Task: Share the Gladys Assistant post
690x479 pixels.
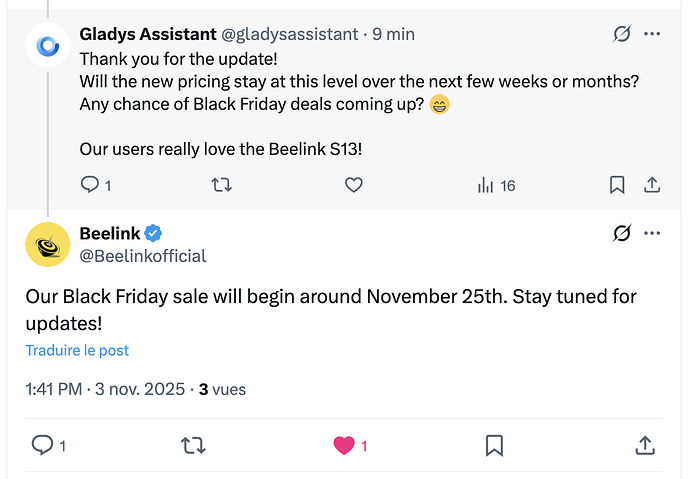Action: click(x=651, y=185)
